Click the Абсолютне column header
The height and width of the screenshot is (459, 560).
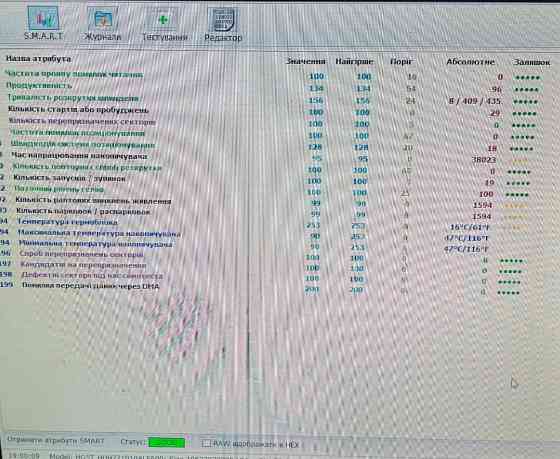pyautogui.click(x=470, y=62)
